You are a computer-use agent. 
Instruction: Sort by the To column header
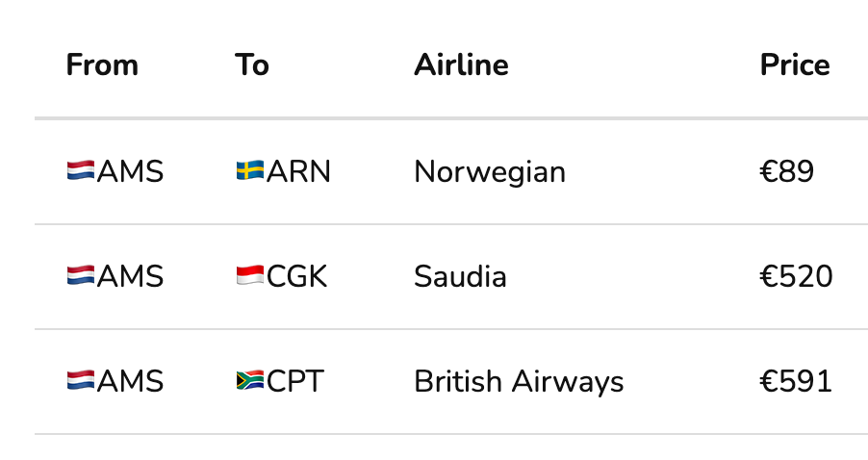click(252, 64)
